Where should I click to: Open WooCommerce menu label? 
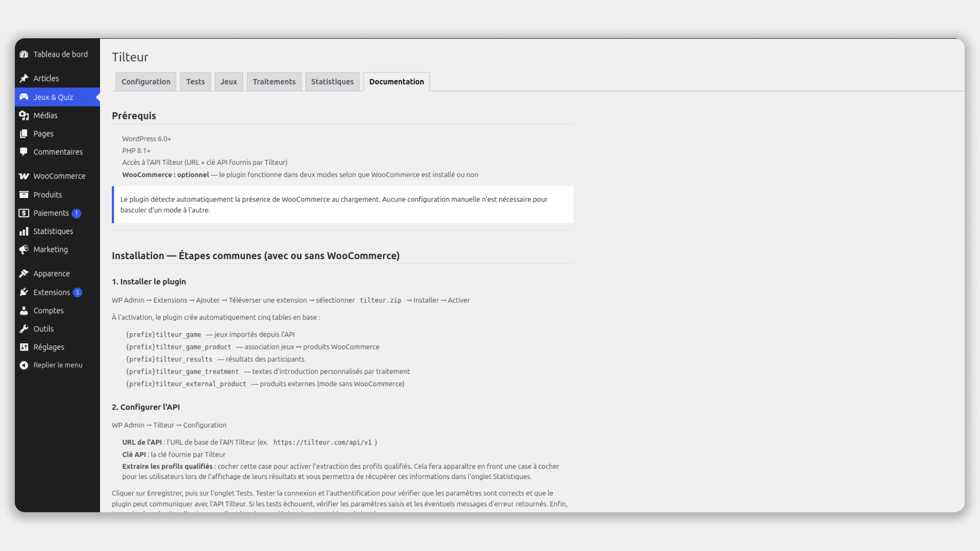60,176
